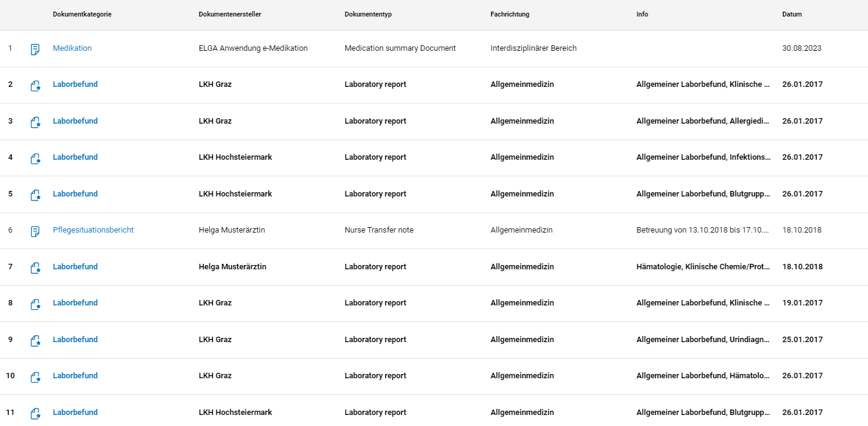
Task: Click the document icon in row 7
Action: pyautogui.click(x=35, y=267)
